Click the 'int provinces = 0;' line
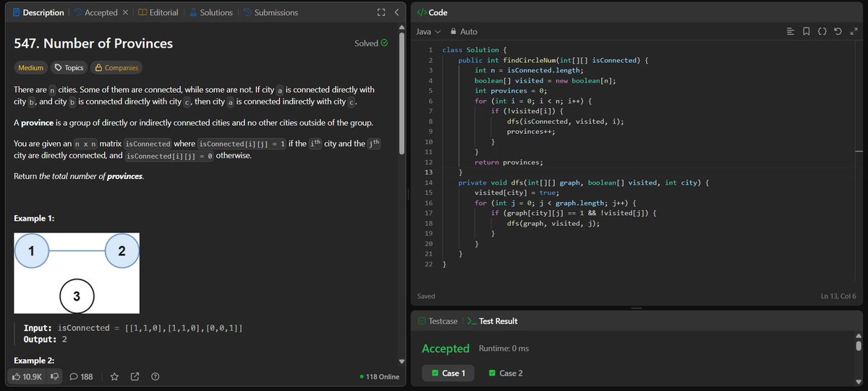868x391 pixels. click(x=511, y=91)
